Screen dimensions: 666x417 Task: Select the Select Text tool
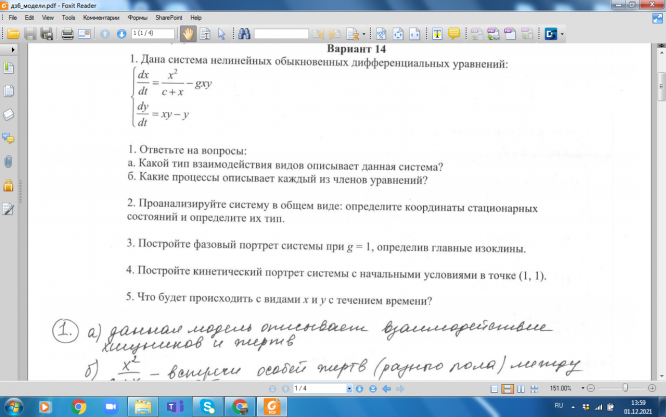coord(205,34)
